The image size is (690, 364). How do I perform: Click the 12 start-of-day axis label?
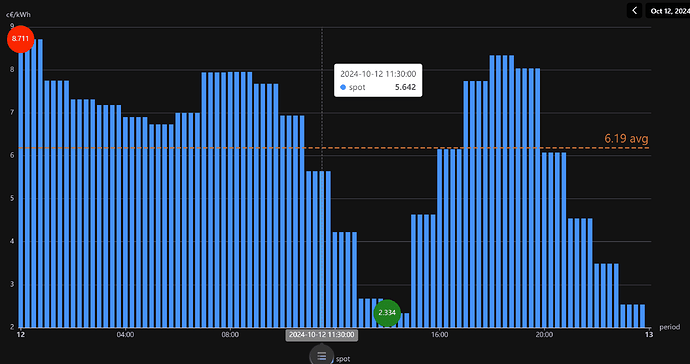(21, 335)
